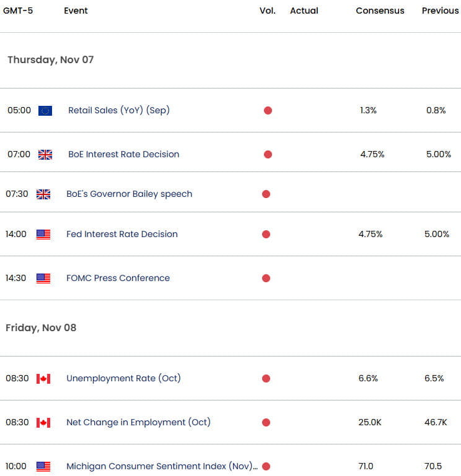Click the US flag beside FOMC Press Conference
The width and height of the screenshot is (461, 476).
(x=43, y=279)
